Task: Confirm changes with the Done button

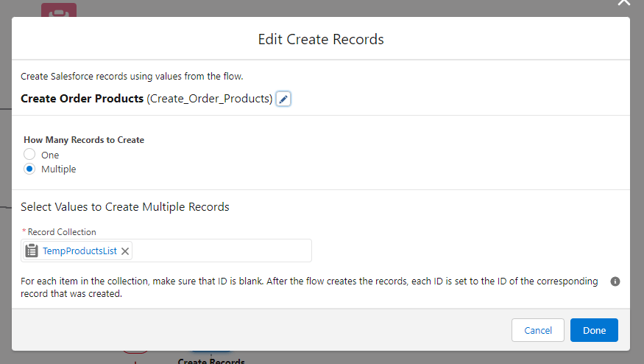Action: [x=593, y=330]
